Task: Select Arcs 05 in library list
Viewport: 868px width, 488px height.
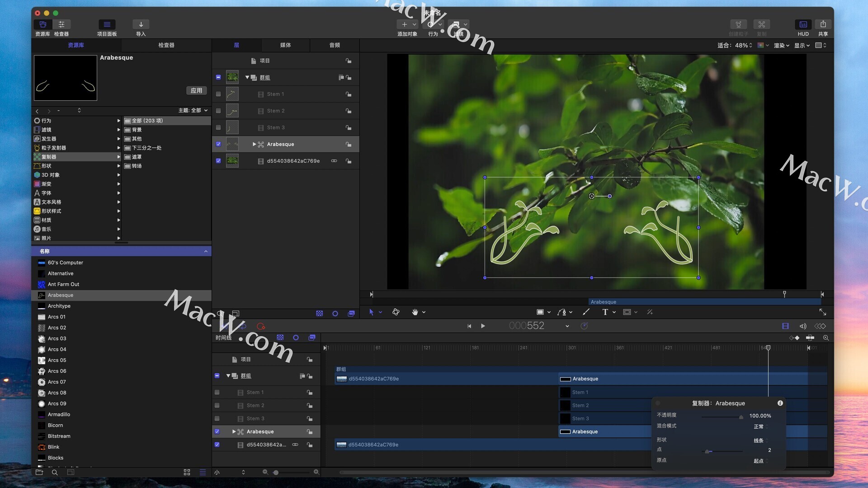Action: point(57,360)
